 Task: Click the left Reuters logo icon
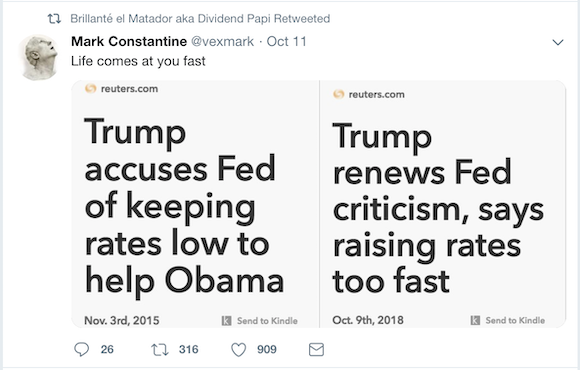pos(91,88)
